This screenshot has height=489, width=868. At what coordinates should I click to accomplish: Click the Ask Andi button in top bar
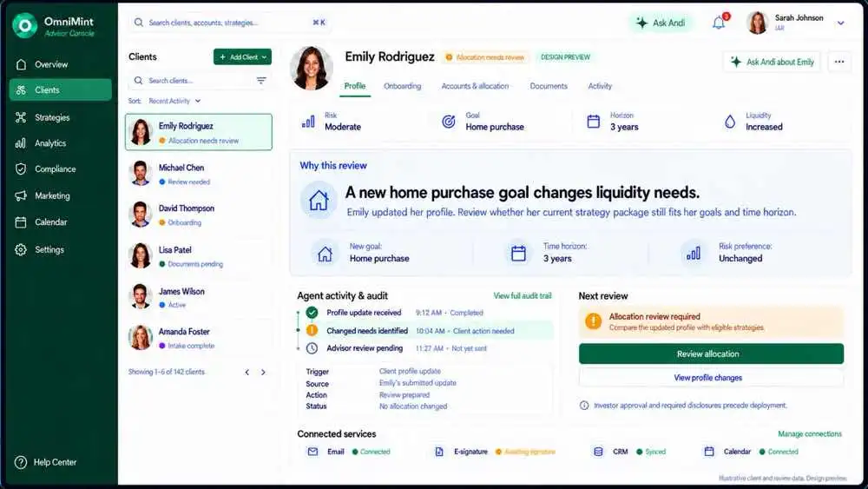(x=661, y=23)
